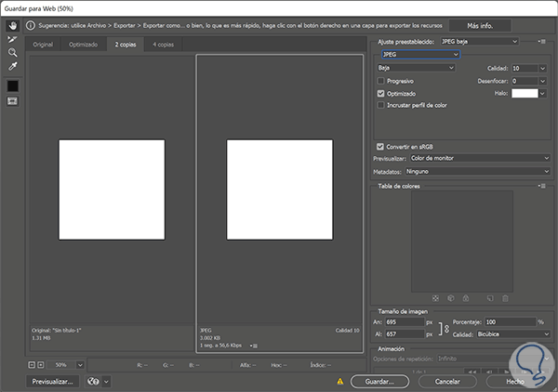Click the browser preview globe icon

pos(93,382)
